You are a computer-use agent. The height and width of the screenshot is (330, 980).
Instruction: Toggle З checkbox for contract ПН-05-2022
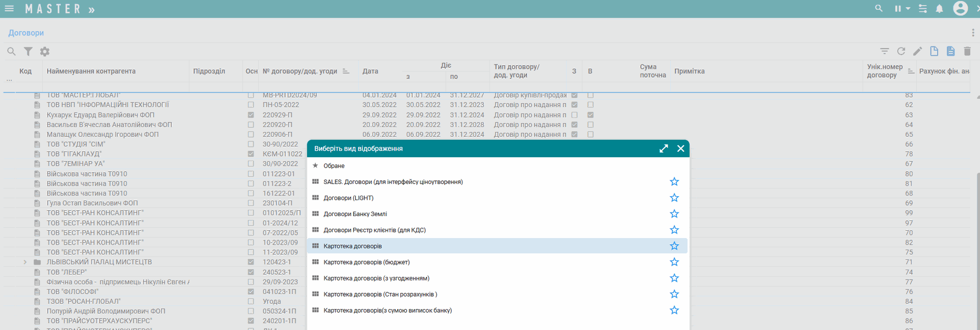pos(574,105)
